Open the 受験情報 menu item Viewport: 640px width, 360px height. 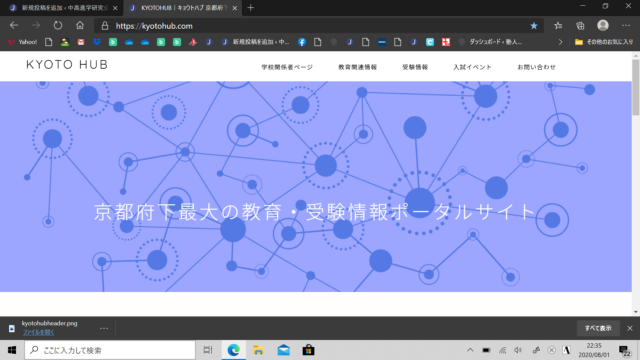[x=415, y=67]
